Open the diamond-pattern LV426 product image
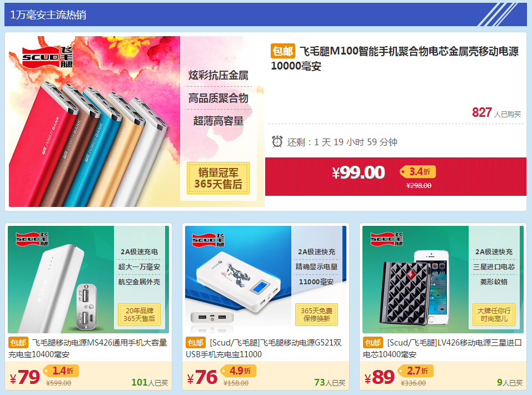The height and width of the screenshot is (395, 532). pyautogui.click(x=442, y=279)
